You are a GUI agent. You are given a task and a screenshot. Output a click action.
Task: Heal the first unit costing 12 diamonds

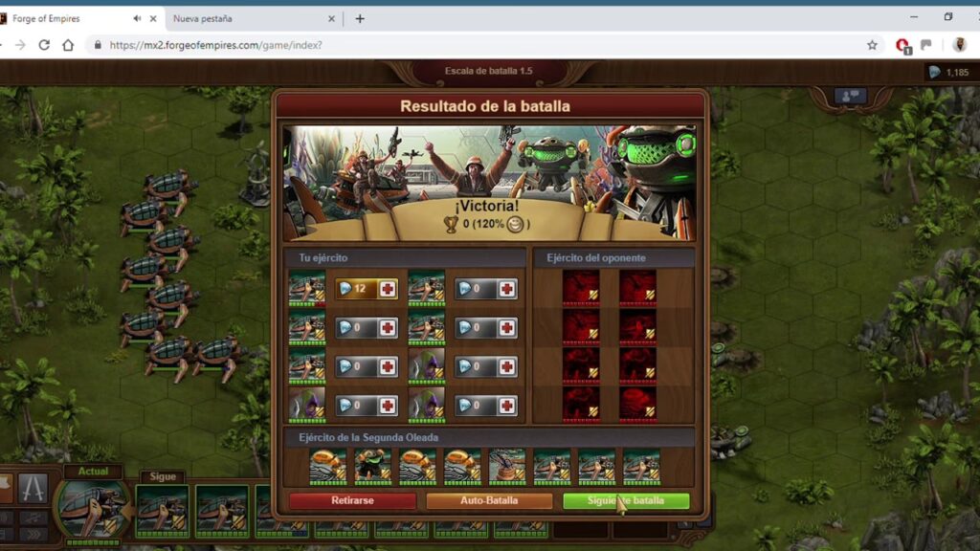388,289
